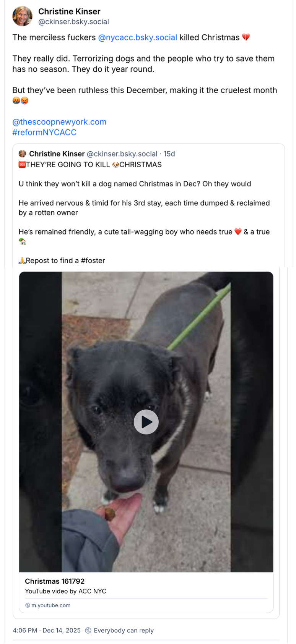Image resolution: width=296 pixels, height=644 pixels.
Task: Click the Christine Kinser display name at top
Action: pyautogui.click(x=69, y=11)
